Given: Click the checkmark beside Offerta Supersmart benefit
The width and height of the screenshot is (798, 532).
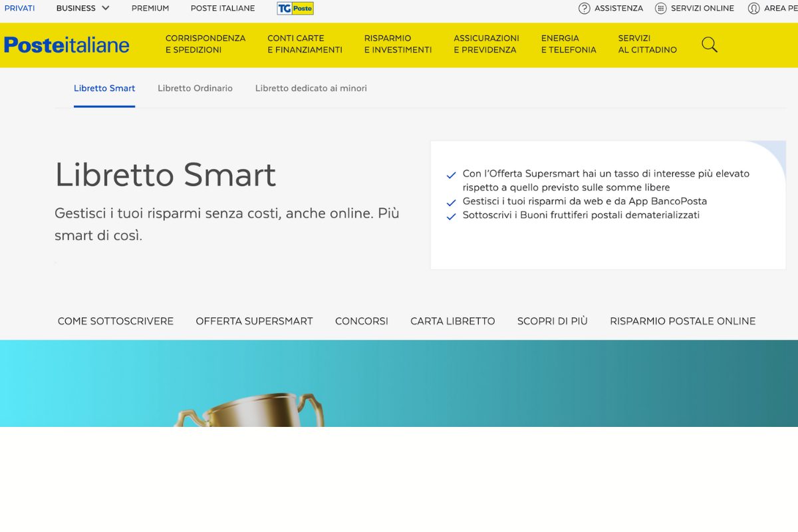Looking at the screenshot, I should [450, 174].
